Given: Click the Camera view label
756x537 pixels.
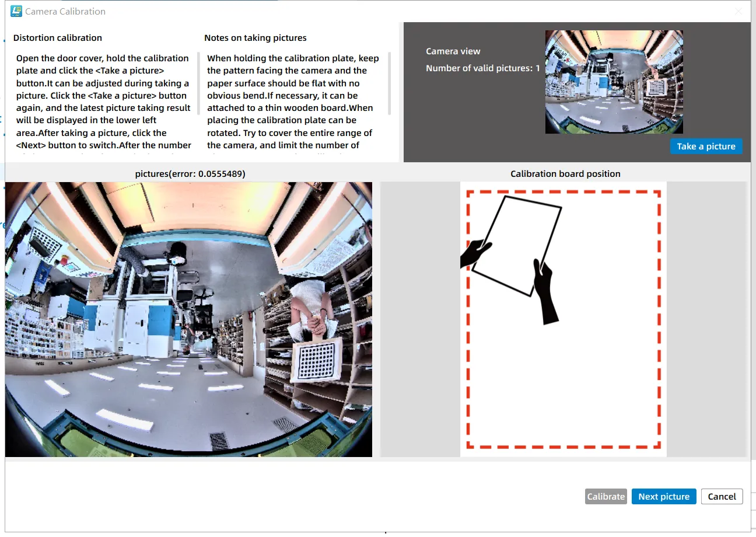Looking at the screenshot, I should [x=453, y=51].
